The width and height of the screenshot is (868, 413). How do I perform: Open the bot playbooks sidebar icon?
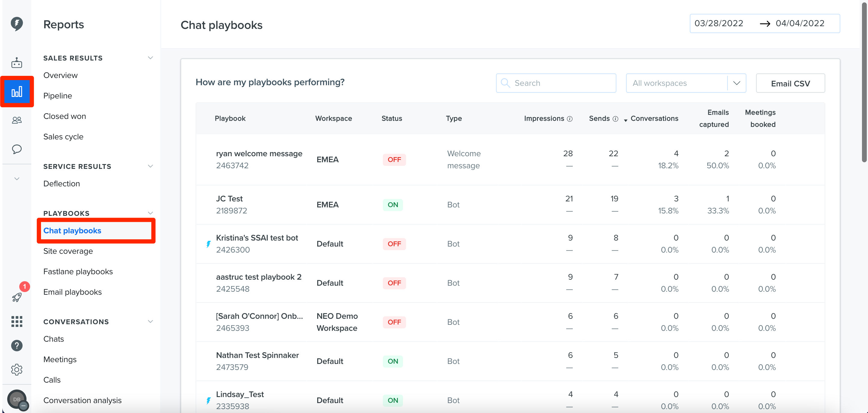point(17,63)
